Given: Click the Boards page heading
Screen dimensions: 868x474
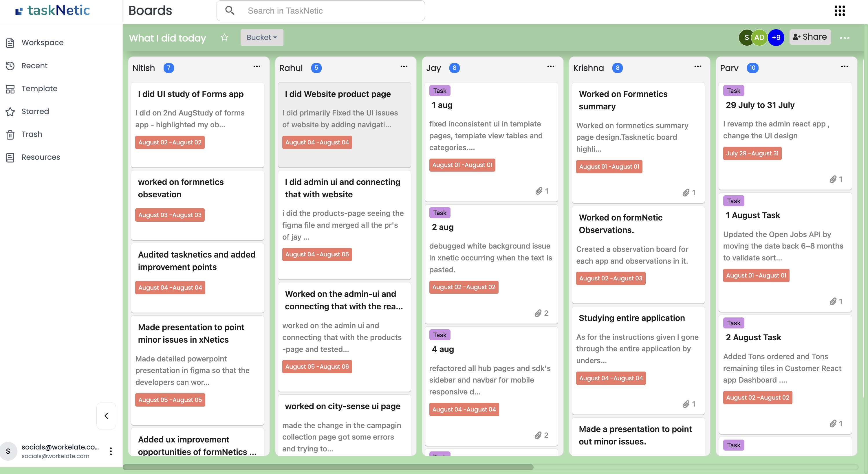Looking at the screenshot, I should (x=150, y=10).
